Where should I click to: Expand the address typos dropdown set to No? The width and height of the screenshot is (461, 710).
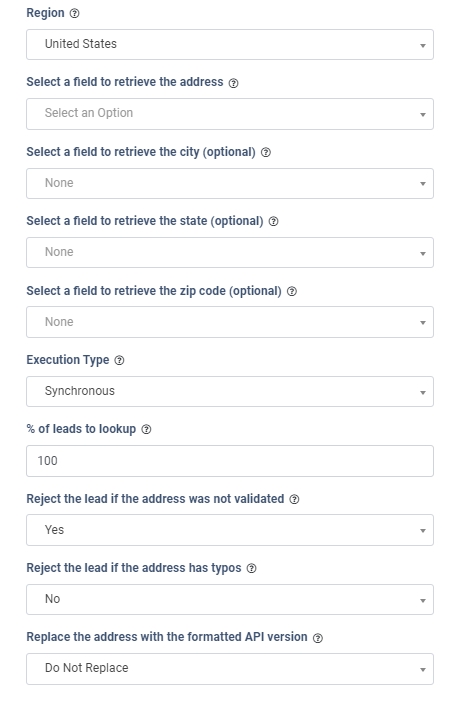[x=230, y=600]
